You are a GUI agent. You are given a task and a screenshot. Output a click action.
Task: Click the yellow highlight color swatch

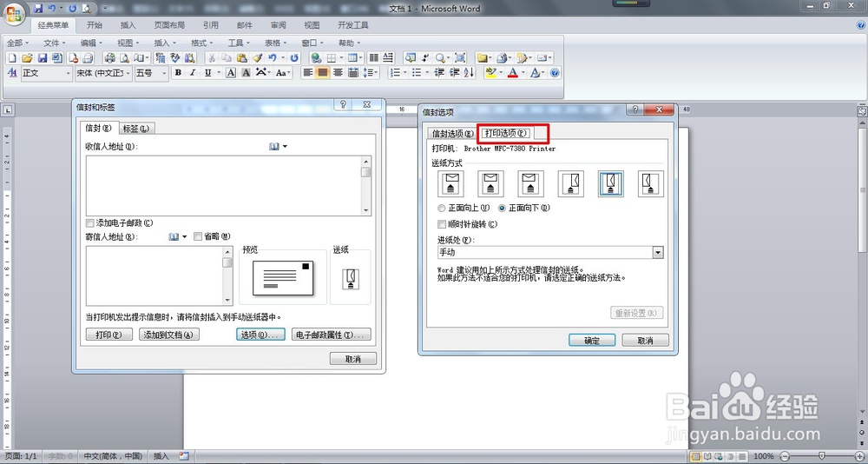(x=490, y=73)
